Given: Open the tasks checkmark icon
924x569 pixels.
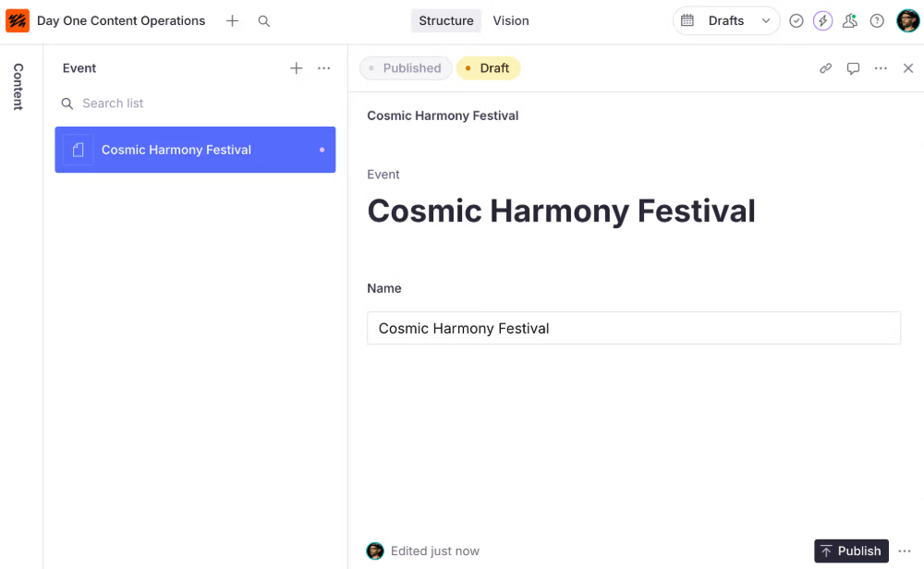Looking at the screenshot, I should [796, 21].
